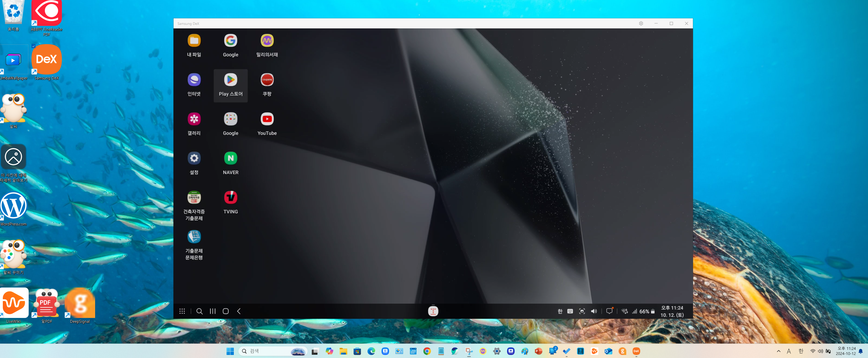Open the DeX volume speaker control
This screenshot has height=358, width=868.
(594, 311)
